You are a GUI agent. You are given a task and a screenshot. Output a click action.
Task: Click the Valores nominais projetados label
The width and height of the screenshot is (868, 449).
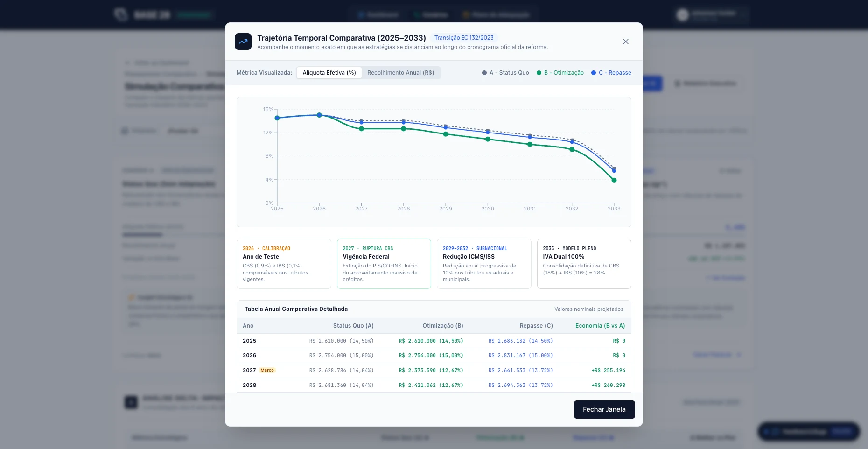click(x=588, y=309)
